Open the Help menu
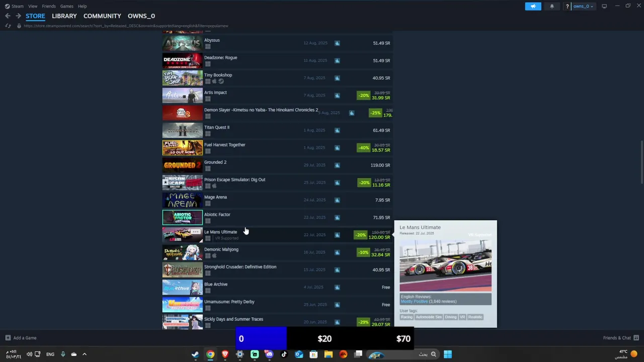 82,6
